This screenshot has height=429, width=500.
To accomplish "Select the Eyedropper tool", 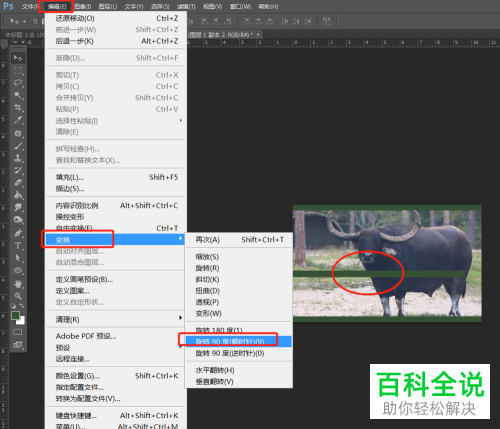I will click(x=18, y=120).
